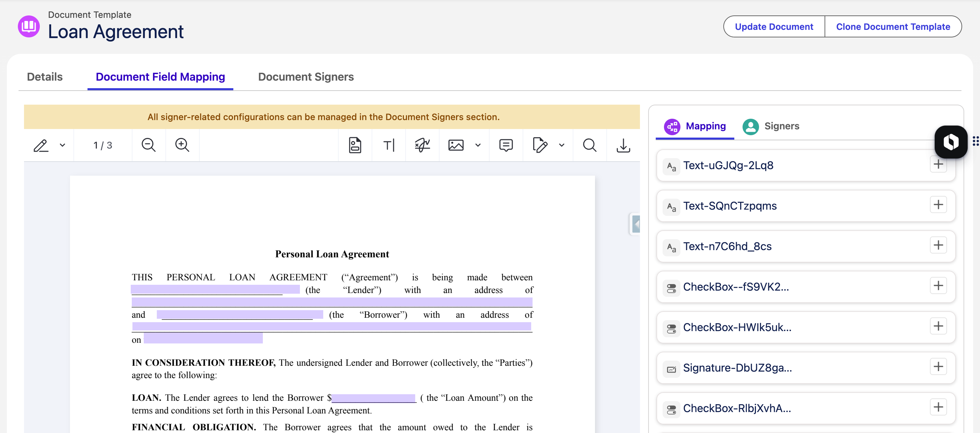Click the dotted grip handle beside floating button

pyautogui.click(x=976, y=141)
